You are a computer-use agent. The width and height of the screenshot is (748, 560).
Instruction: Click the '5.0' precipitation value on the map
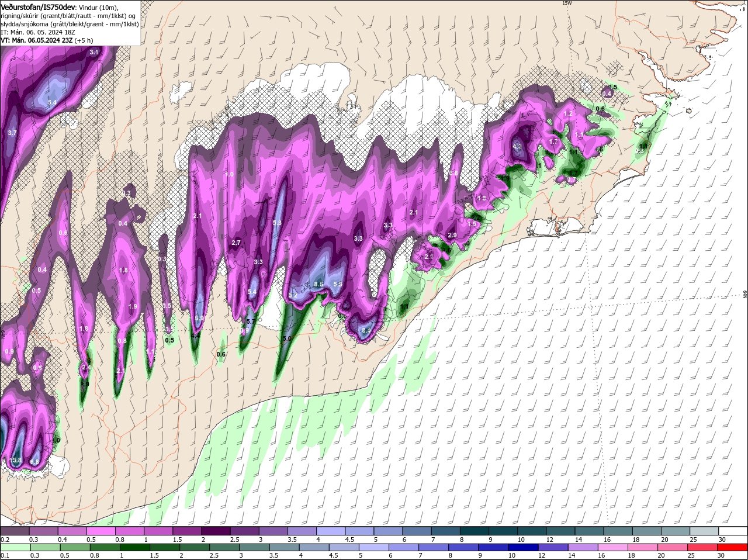click(x=287, y=338)
